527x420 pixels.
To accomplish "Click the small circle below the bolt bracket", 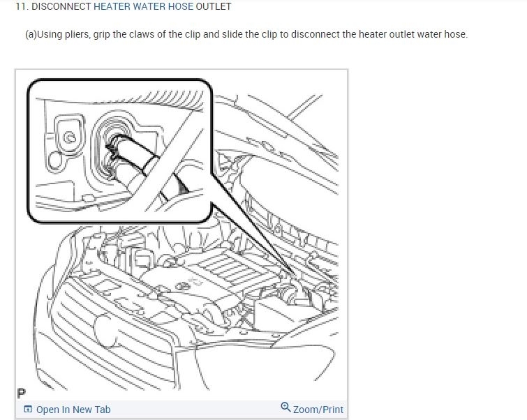I will click(x=54, y=160).
